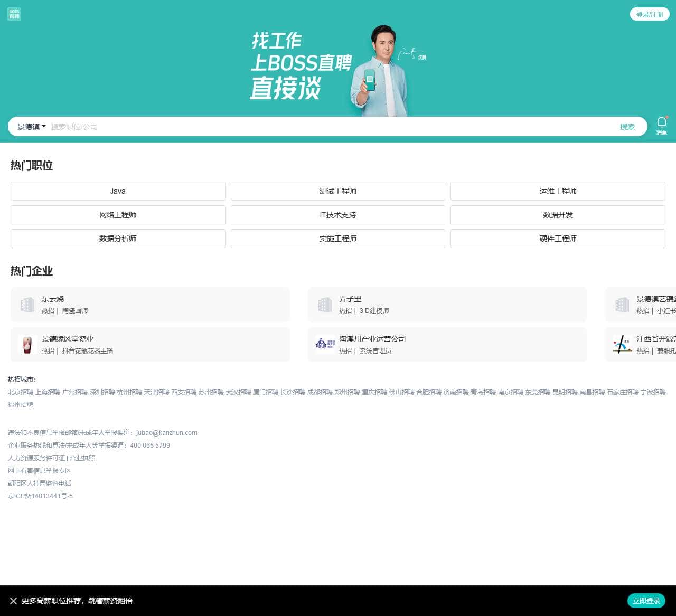Click the 西安招聘 city link
The image size is (676, 616).
184,392
